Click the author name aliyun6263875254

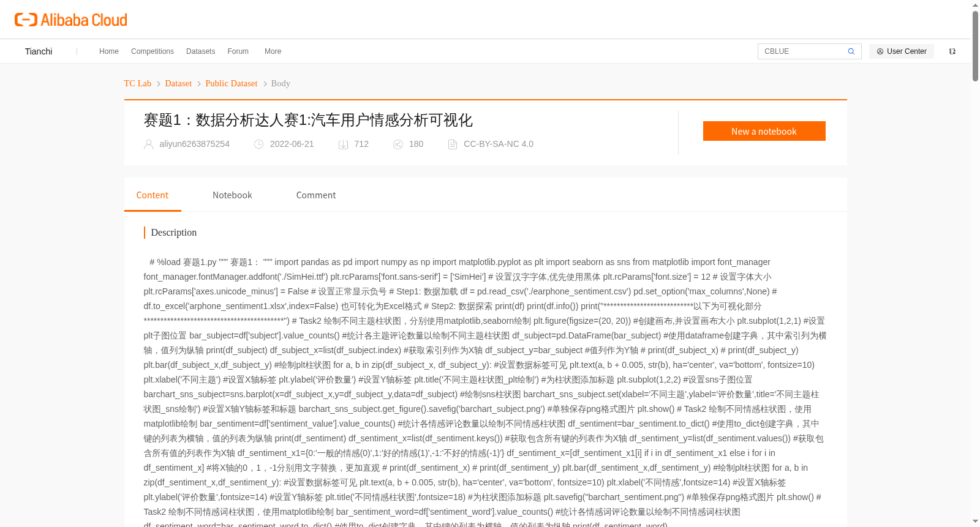194,144
